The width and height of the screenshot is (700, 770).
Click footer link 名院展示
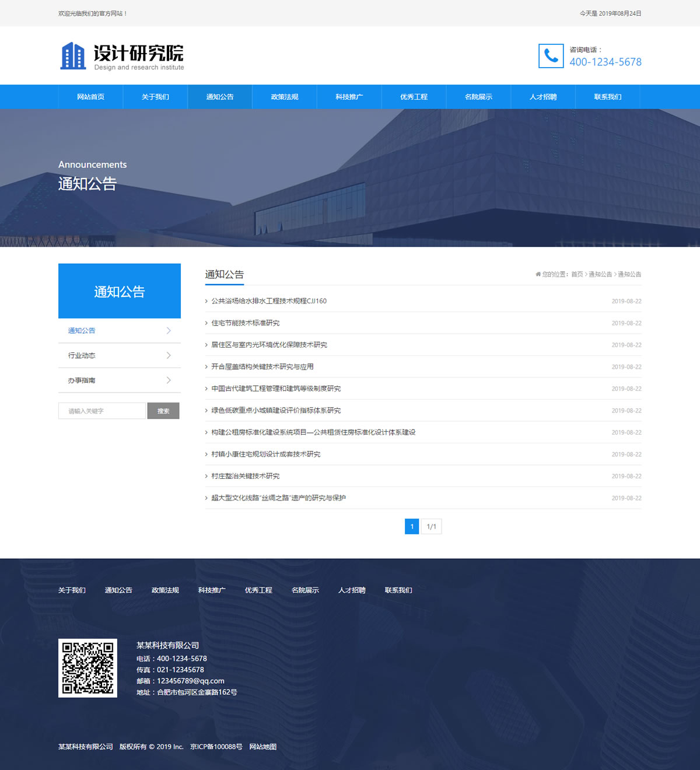(x=305, y=590)
